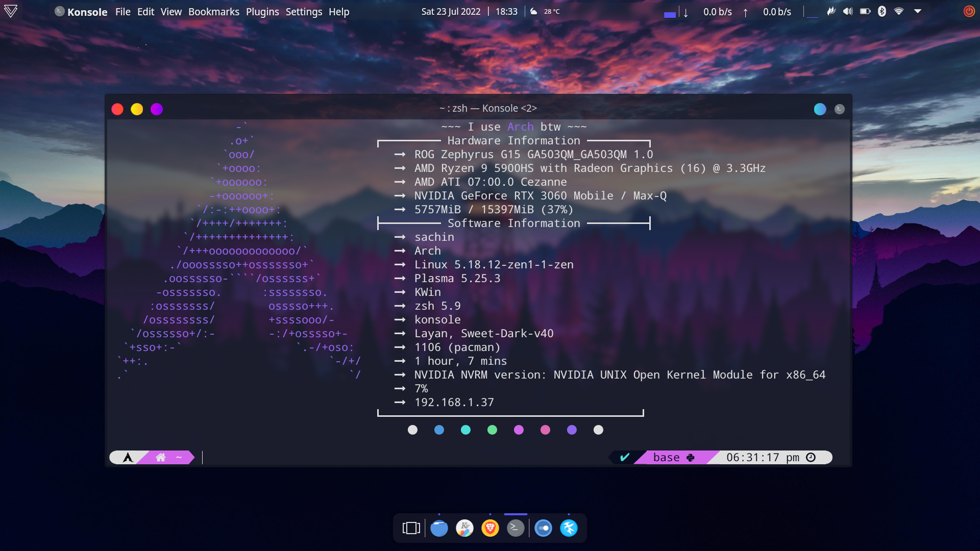Click the volume speaker tray icon
The width and height of the screenshot is (980, 551).
tap(848, 11)
